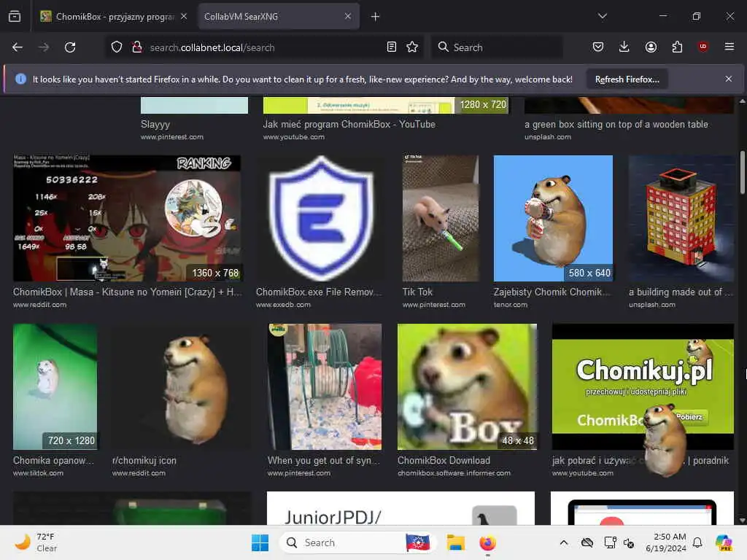The width and height of the screenshot is (747, 560).
Task: Open r/chomikuj icon hamster thumbnail
Action: (181, 386)
